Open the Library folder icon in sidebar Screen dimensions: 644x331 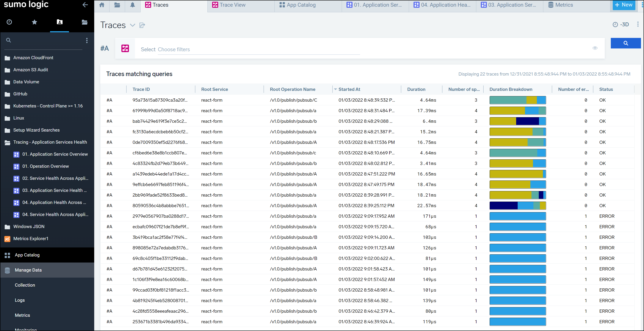85,22
